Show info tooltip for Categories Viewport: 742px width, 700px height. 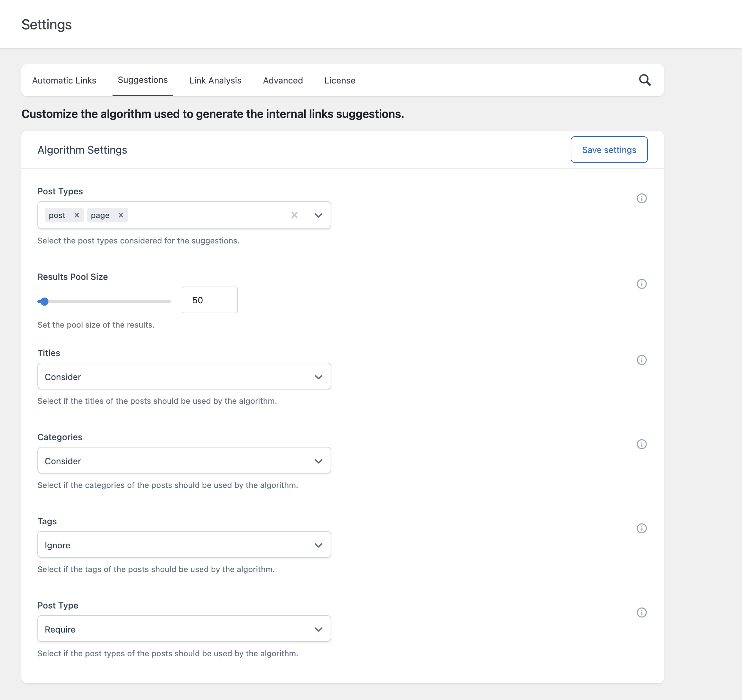641,444
